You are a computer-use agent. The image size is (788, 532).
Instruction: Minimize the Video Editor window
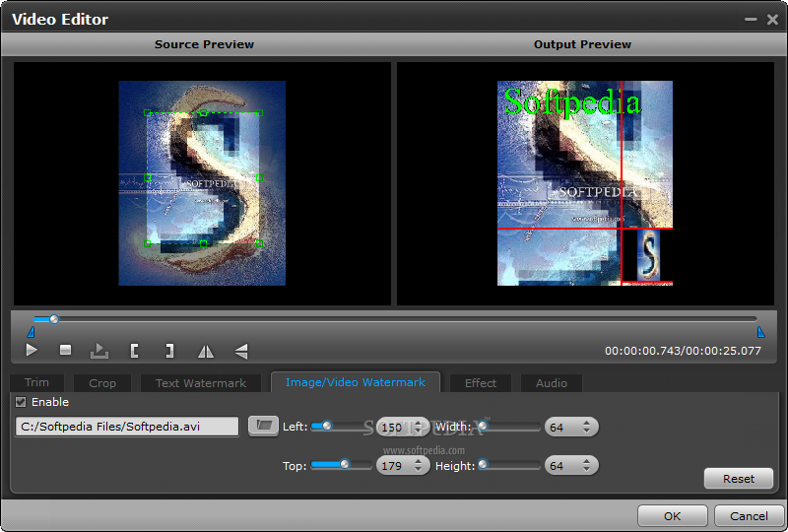coord(751,19)
